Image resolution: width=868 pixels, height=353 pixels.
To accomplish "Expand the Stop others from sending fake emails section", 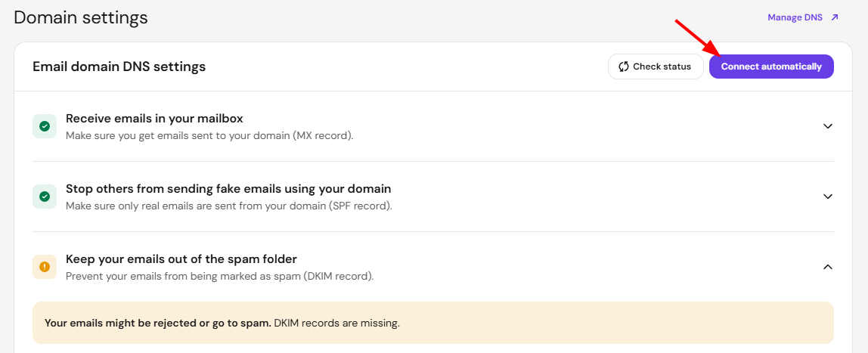I will (828, 197).
